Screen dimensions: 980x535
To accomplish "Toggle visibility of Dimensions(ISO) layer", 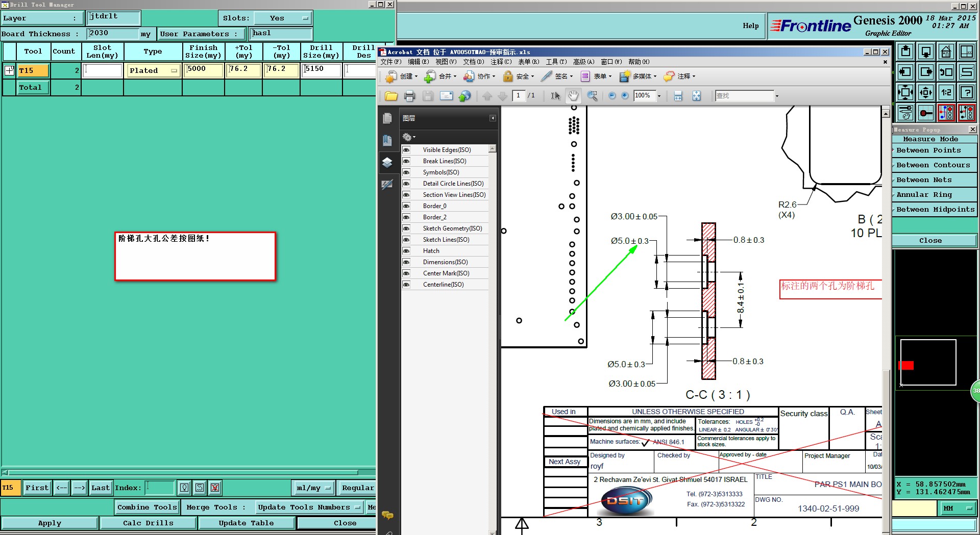I will [406, 262].
